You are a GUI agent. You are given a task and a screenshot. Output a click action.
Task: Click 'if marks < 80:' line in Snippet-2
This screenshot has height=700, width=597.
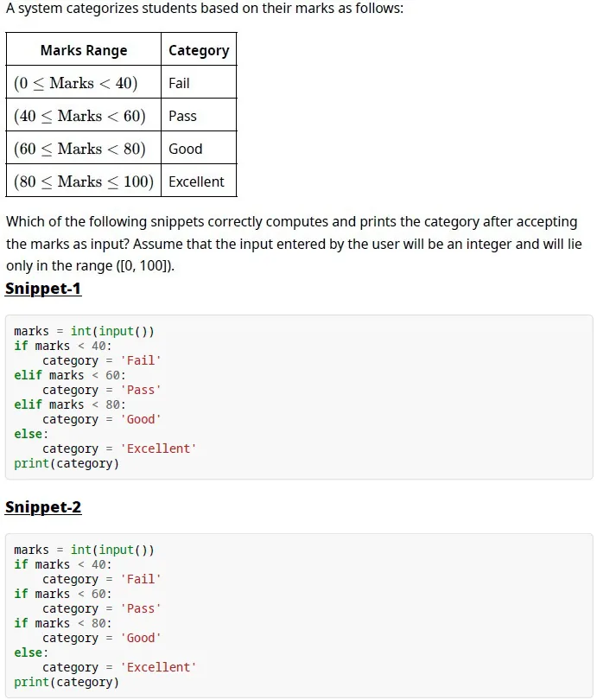(x=63, y=623)
